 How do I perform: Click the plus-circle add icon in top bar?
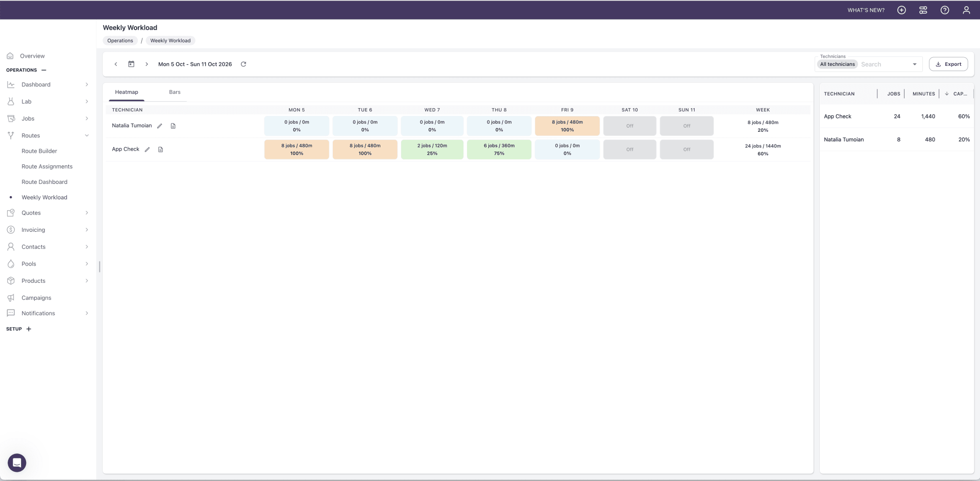click(x=901, y=10)
